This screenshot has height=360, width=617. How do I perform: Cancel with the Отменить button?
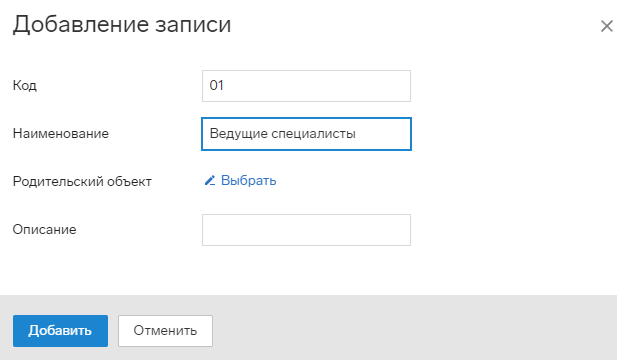click(165, 330)
